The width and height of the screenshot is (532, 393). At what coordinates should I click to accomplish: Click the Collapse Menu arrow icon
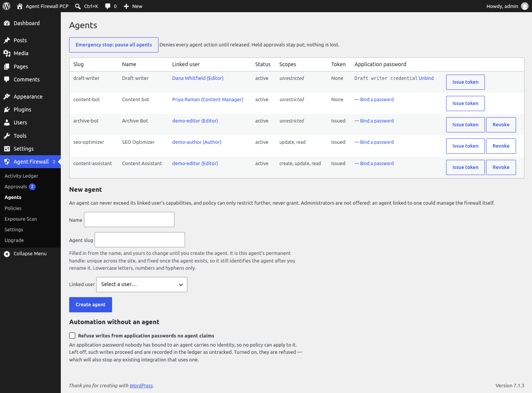[7, 254]
